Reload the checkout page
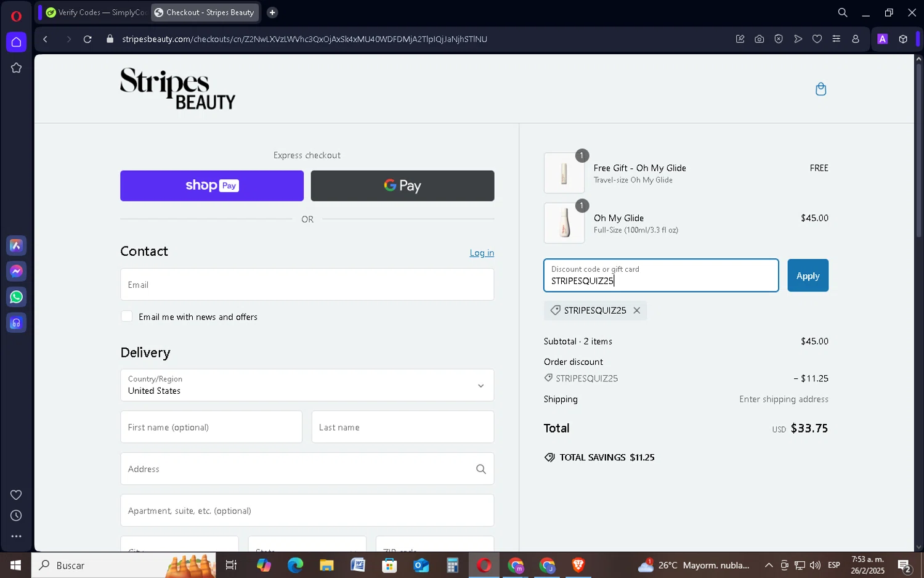 pos(87,39)
